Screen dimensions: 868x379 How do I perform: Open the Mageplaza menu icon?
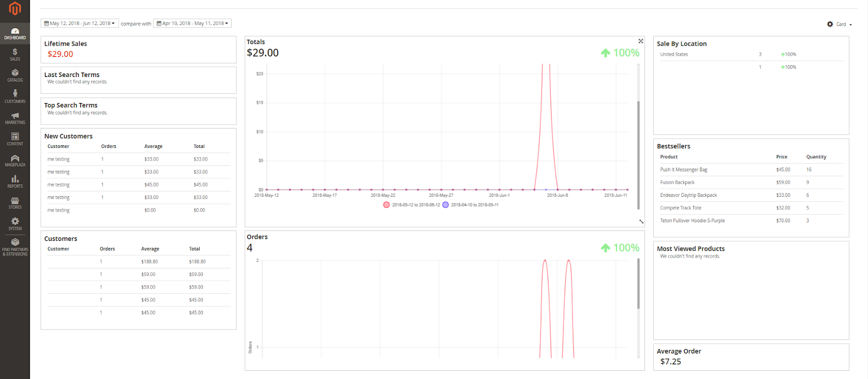coord(15,160)
